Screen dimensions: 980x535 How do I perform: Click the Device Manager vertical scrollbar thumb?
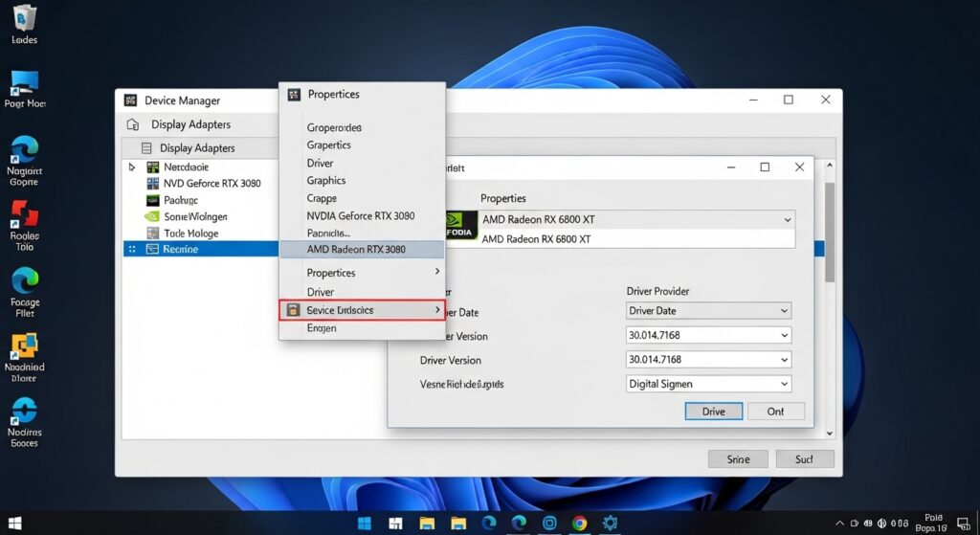click(x=830, y=232)
